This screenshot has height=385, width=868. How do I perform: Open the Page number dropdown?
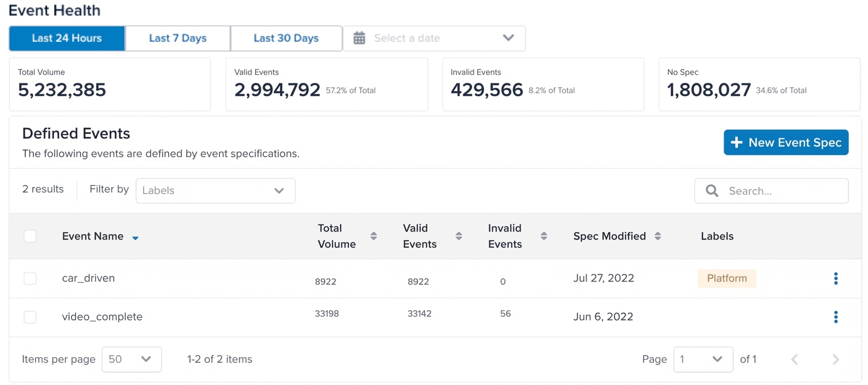click(703, 359)
